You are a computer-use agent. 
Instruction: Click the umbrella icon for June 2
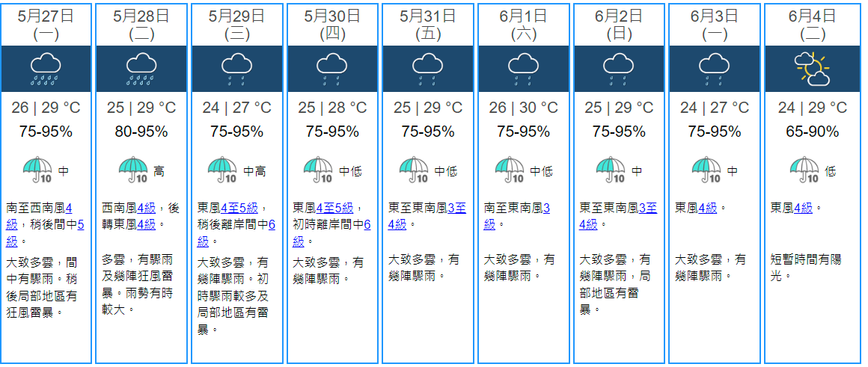coord(611,170)
